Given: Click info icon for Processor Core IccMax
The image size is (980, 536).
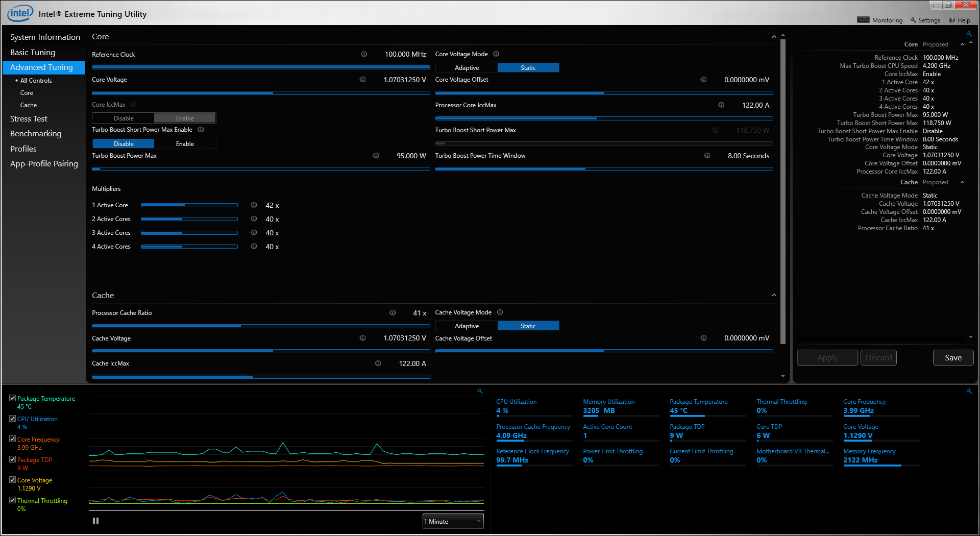Looking at the screenshot, I should pyautogui.click(x=721, y=105).
